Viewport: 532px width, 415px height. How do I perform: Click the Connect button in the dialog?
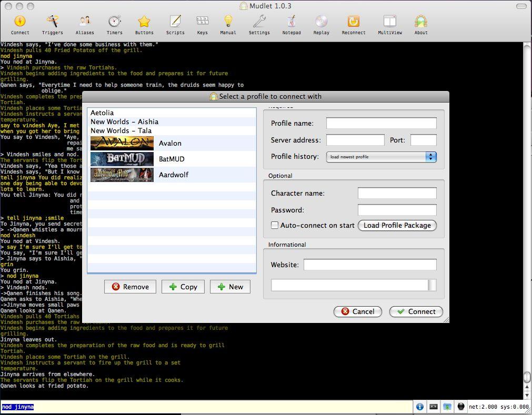[416, 311]
